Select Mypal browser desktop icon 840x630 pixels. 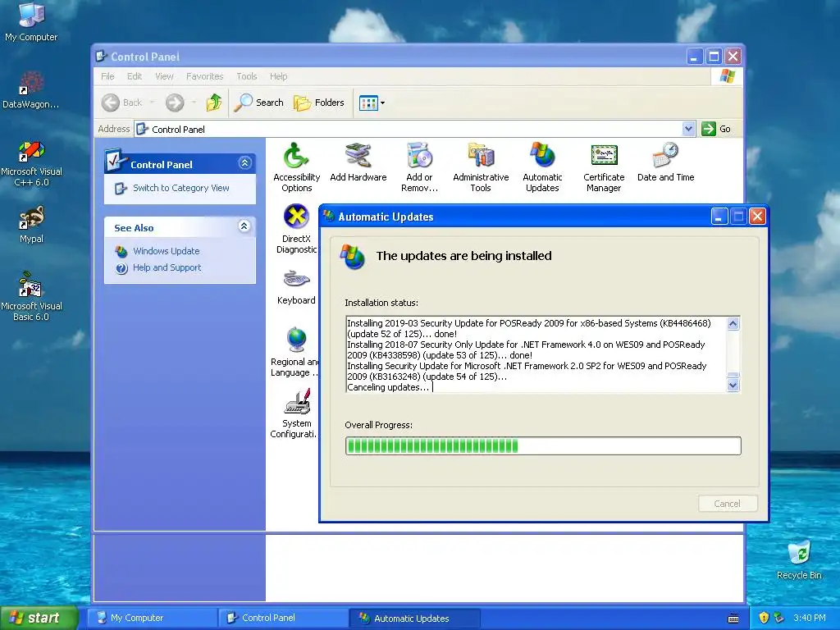[x=31, y=225]
